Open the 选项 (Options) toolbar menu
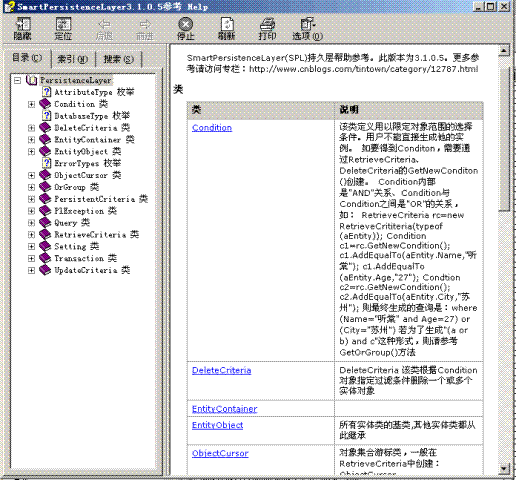The image size is (516, 480). (x=308, y=29)
